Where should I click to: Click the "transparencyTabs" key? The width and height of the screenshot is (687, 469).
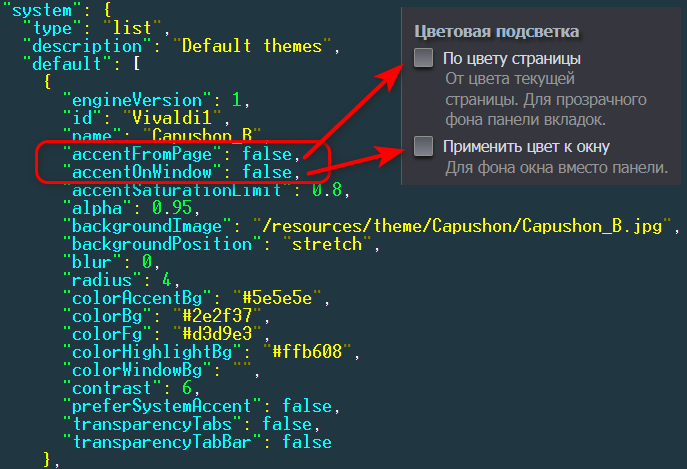click(x=152, y=424)
